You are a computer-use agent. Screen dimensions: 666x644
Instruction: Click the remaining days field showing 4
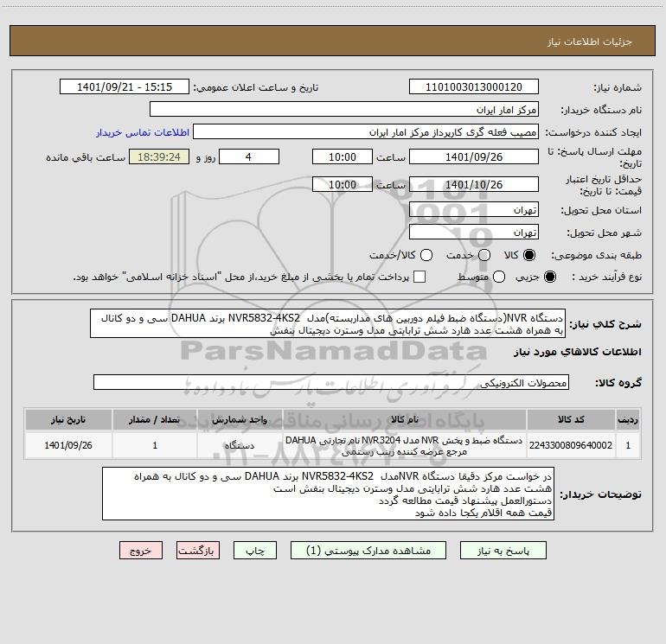coord(249,156)
